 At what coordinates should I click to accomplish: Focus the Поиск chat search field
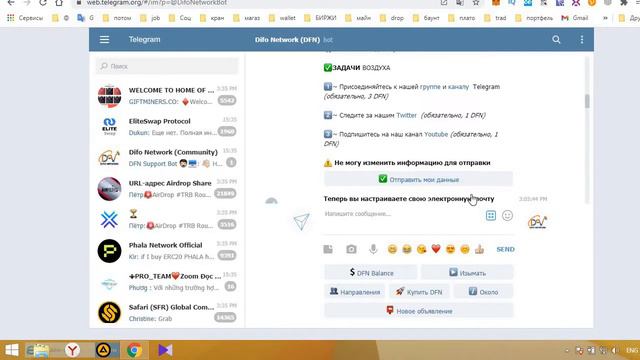coord(167,66)
